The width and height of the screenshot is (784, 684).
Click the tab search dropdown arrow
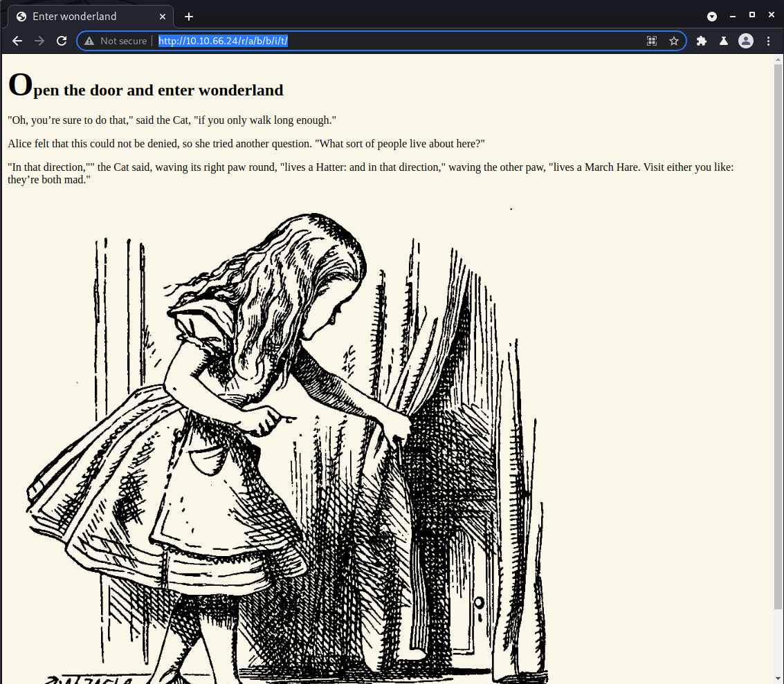click(x=712, y=17)
